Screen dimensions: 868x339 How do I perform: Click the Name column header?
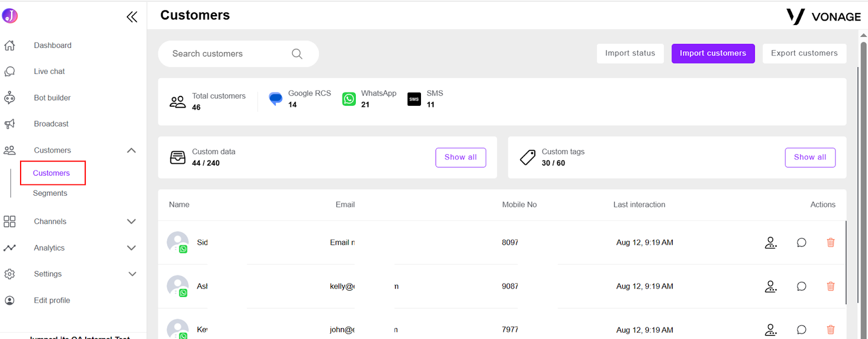click(x=179, y=204)
